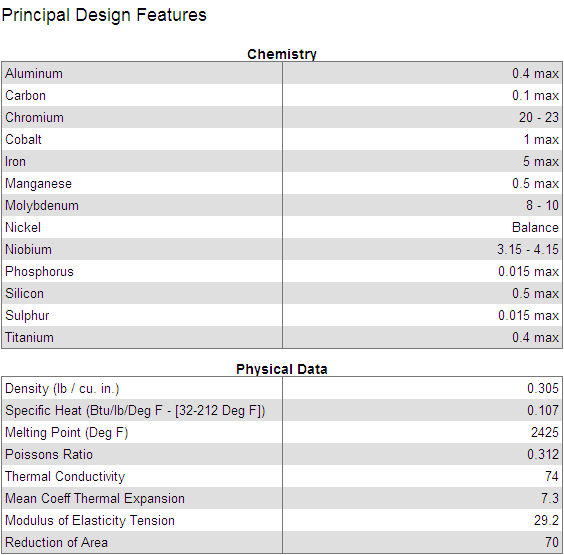Select the Sulphur 0.015 max value

tap(528, 315)
